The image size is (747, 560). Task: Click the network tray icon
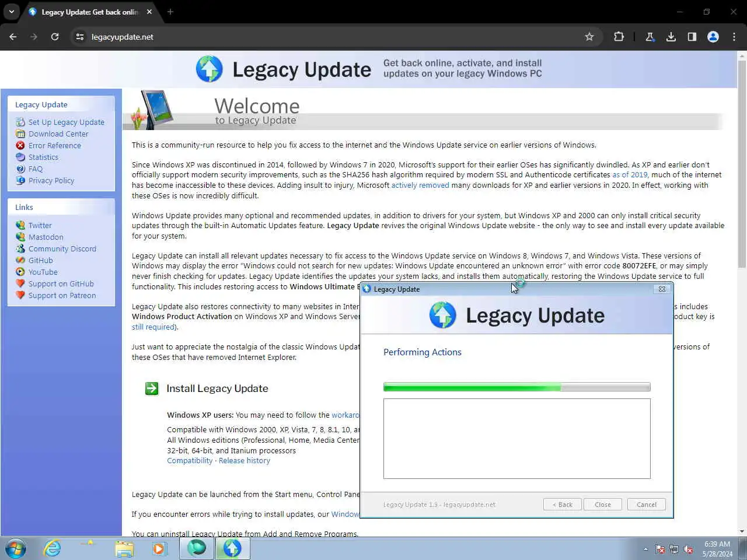click(674, 549)
